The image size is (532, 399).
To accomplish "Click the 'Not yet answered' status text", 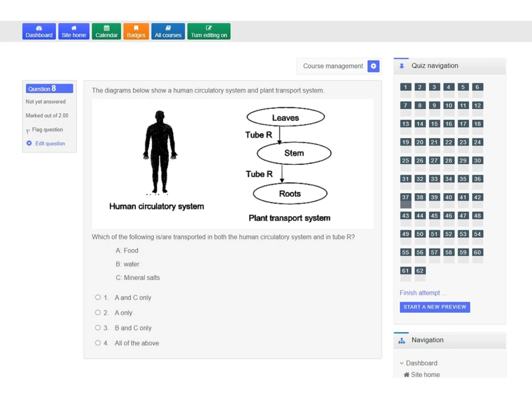I will (46, 102).
